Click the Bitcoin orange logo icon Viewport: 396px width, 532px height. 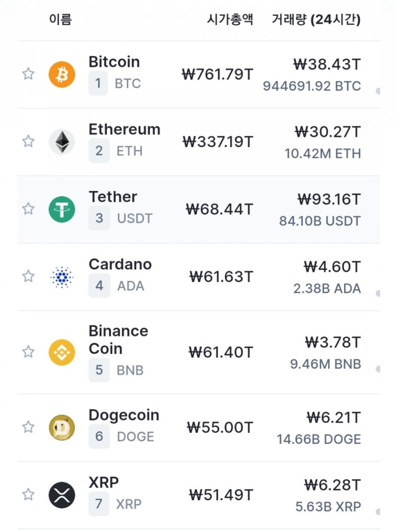[x=62, y=75]
